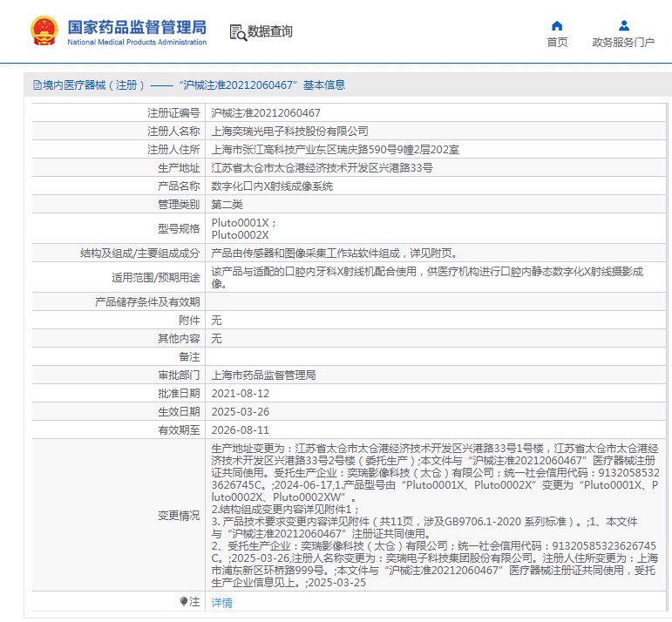Click the lightbulb icon beside 注
The image size is (672, 622).
pyautogui.click(x=183, y=602)
